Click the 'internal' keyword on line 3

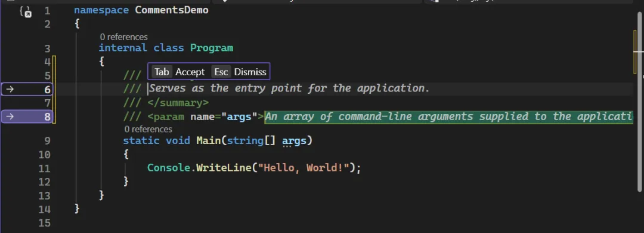(x=123, y=48)
